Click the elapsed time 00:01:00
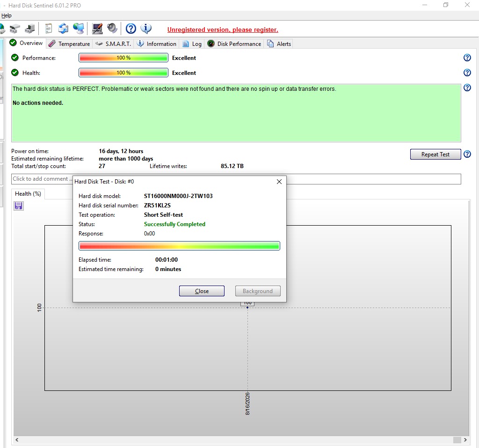The image size is (479, 448). coord(167,260)
